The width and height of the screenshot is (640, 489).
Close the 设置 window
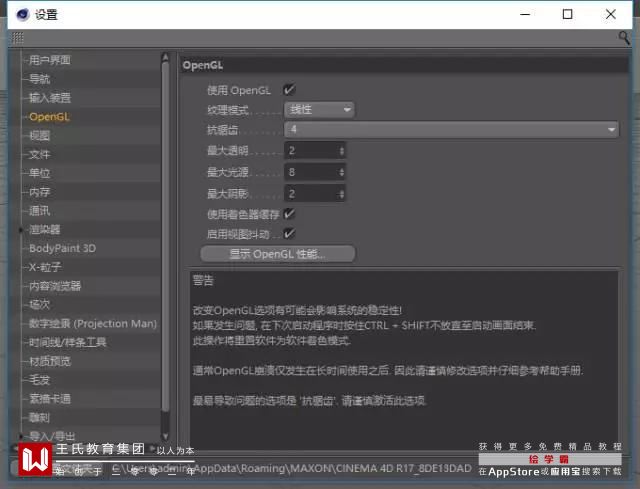click(611, 14)
